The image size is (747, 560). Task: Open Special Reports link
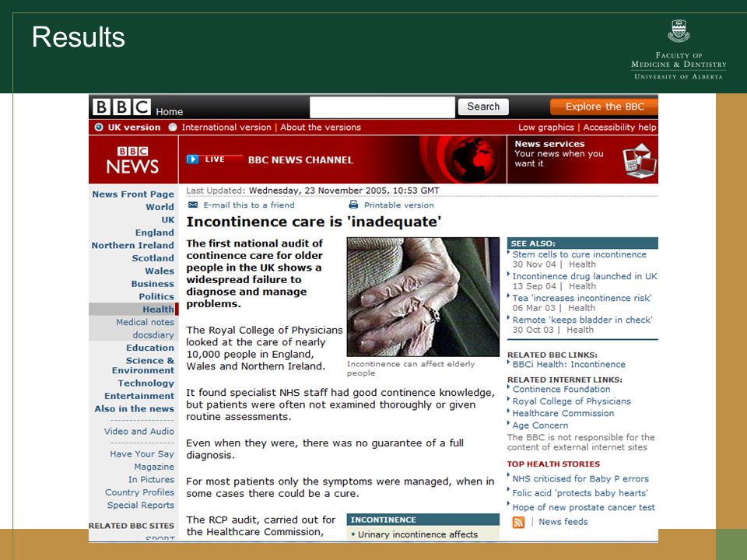click(141, 506)
